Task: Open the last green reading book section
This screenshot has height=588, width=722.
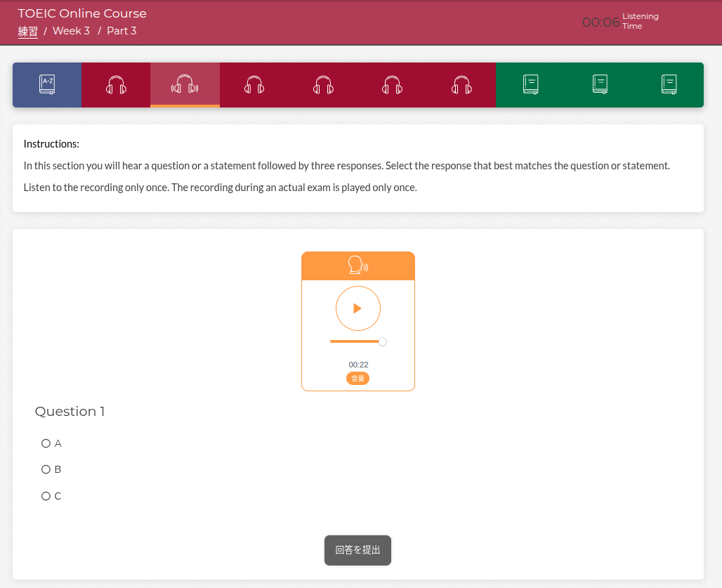Action: click(x=669, y=85)
